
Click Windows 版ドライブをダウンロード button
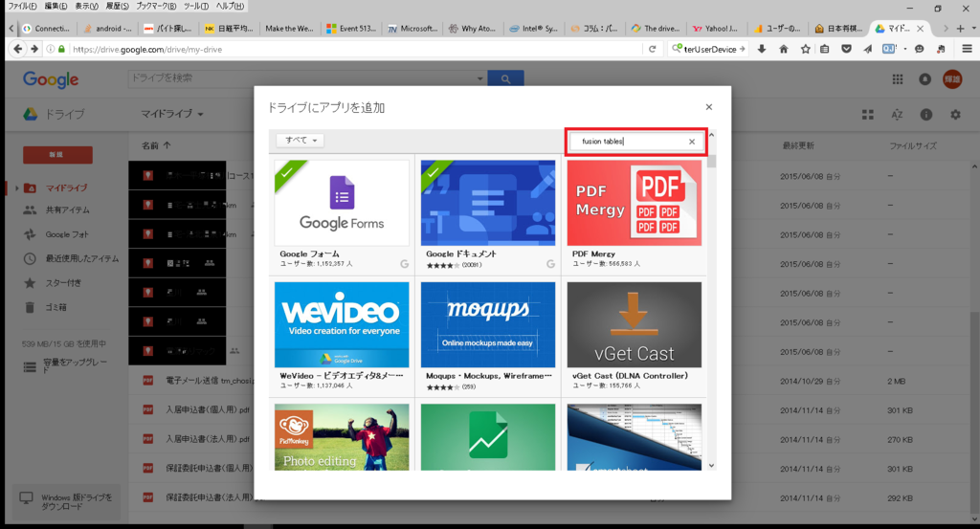pyautogui.click(x=67, y=501)
